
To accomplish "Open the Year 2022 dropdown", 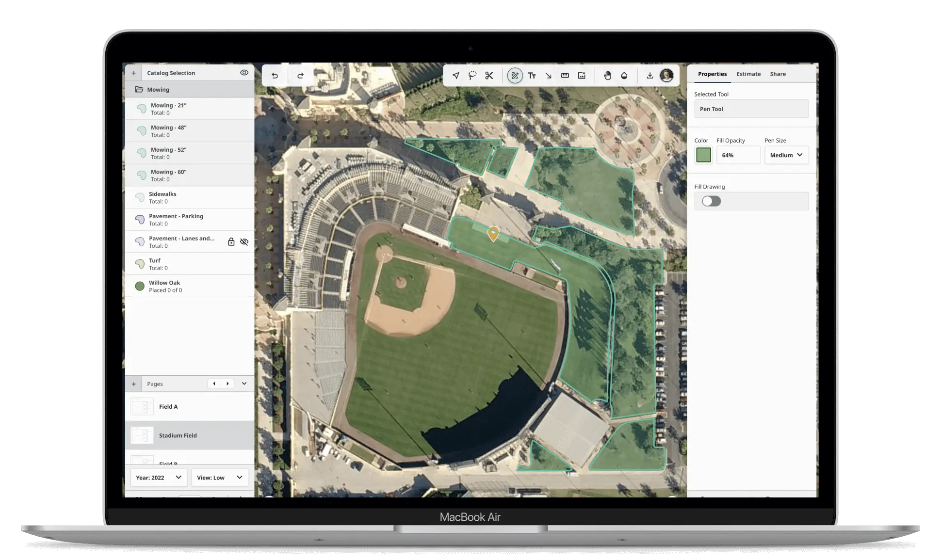I will [x=159, y=478].
